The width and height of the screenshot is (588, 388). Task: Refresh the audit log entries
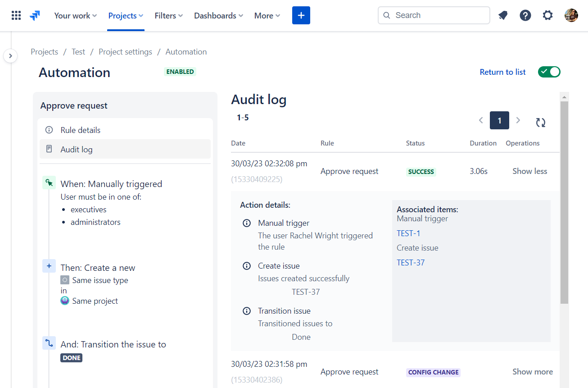540,120
